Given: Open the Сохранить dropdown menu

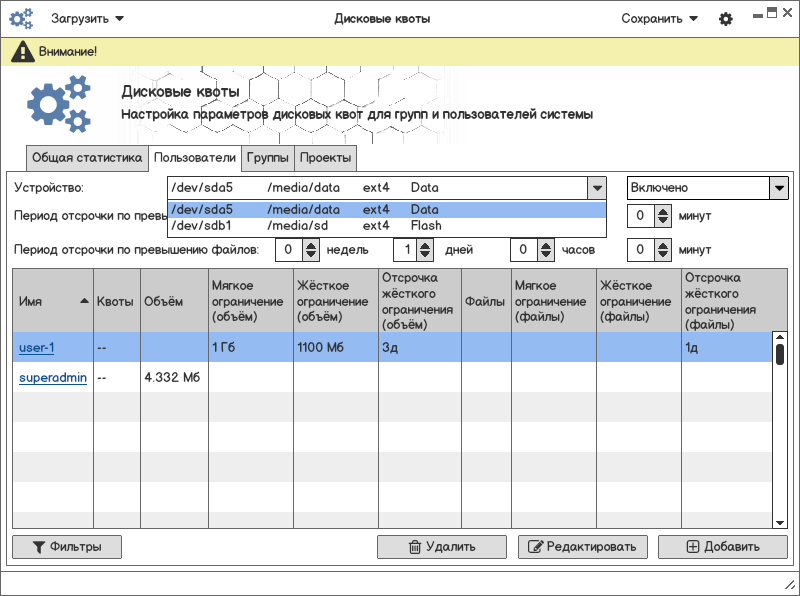Looking at the screenshot, I should click(659, 19).
